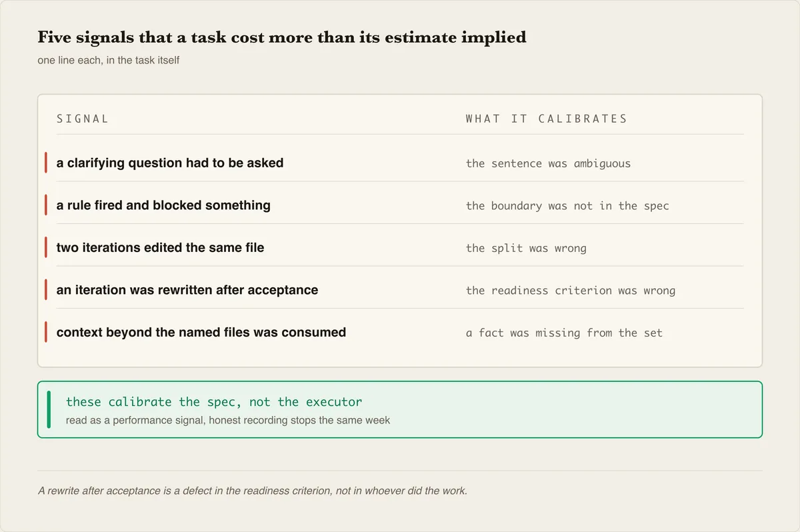Select 'context beyond the named files was consumed'
The height and width of the screenshot is (532, 800).
(x=201, y=332)
